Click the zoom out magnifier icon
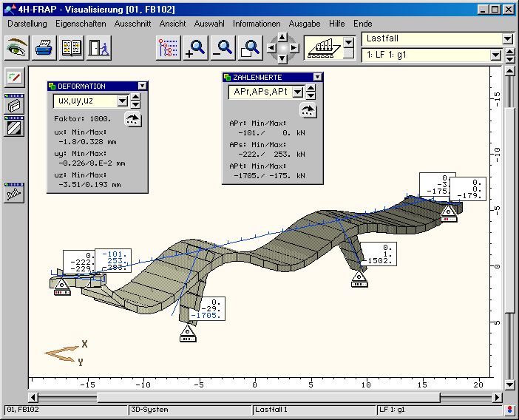The height and width of the screenshot is (420, 519). coord(224,48)
